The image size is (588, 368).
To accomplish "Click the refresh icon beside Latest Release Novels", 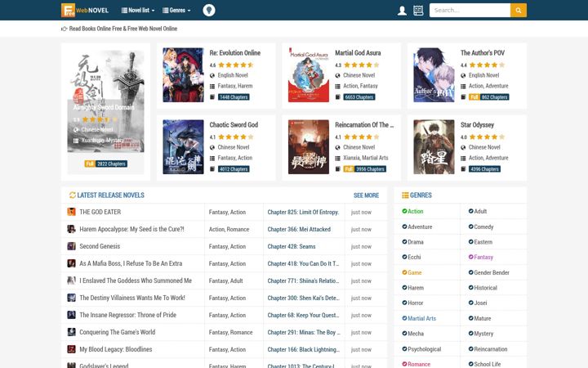I will [x=73, y=195].
